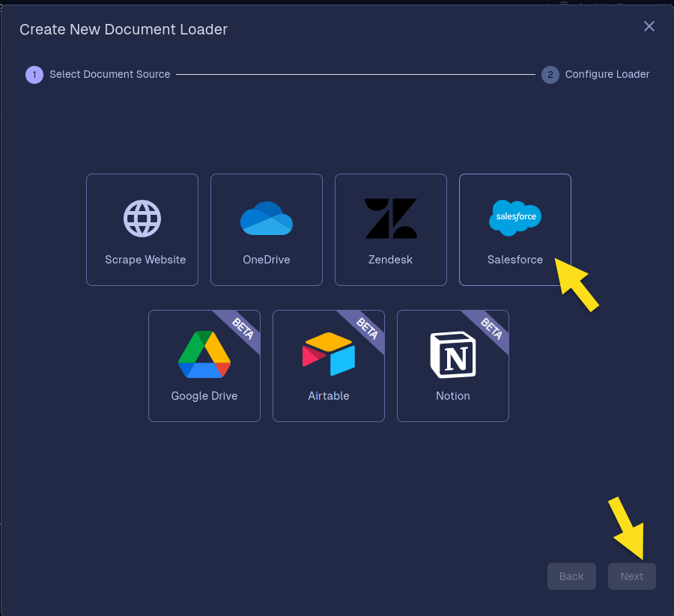Screen dimensions: 674x616
Task: Click the Zendesk label text
Action: click(x=391, y=260)
